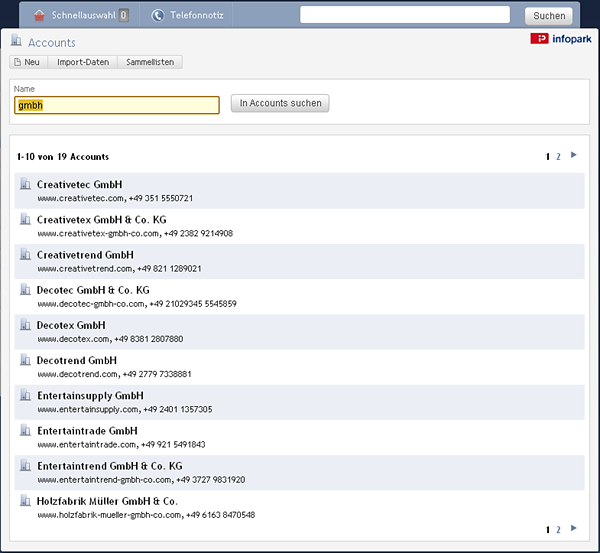Image resolution: width=600 pixels, height=553 pixels.
Task: Open the Sammellisten menu item
Action: (150, 62)
